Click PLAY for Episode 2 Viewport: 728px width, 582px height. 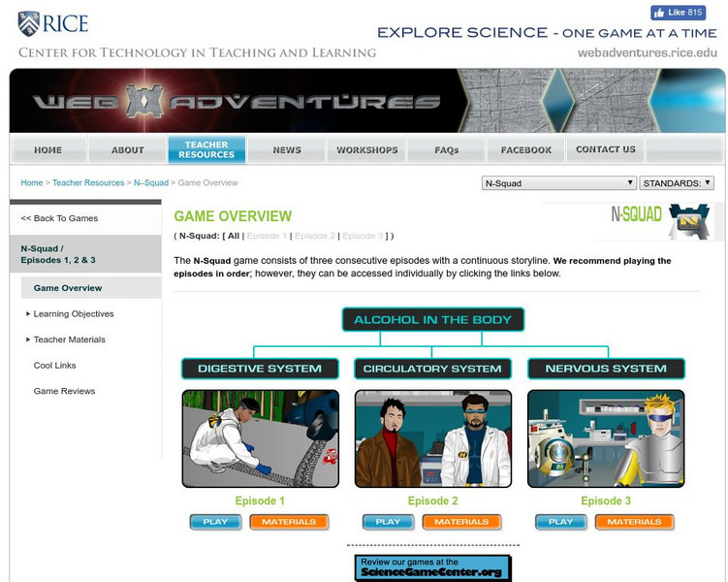(388, 522)
